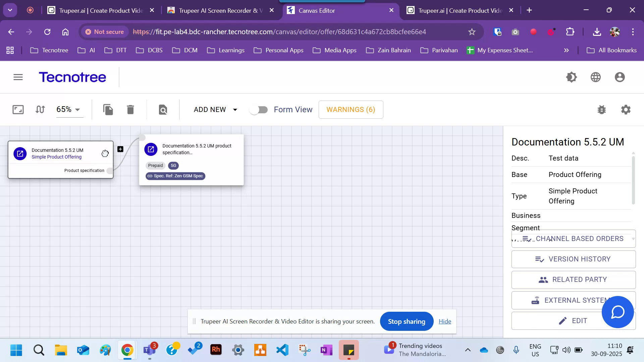Open the debug bug icon near the top right
644x362 pixels.
[x=602, y=110]
